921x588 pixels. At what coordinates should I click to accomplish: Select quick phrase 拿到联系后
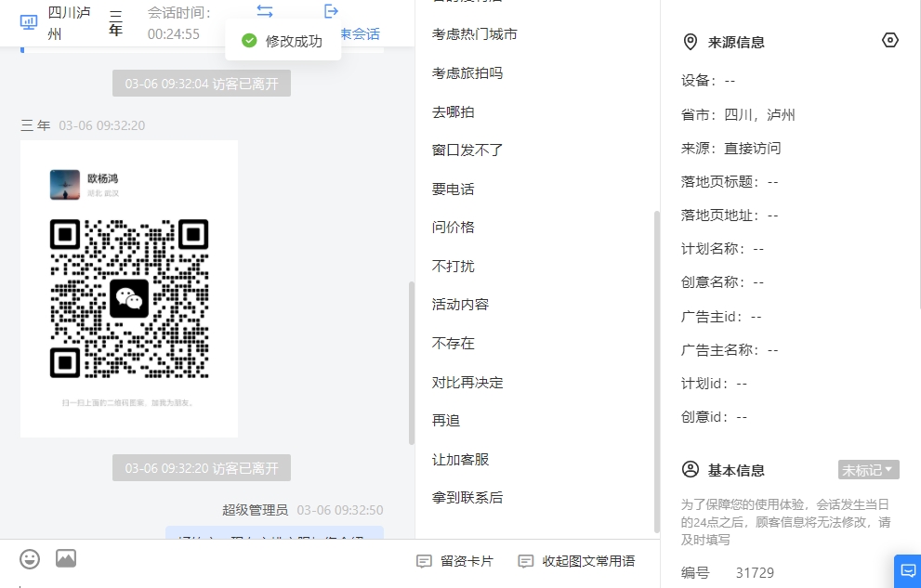(x=467, y=498)
